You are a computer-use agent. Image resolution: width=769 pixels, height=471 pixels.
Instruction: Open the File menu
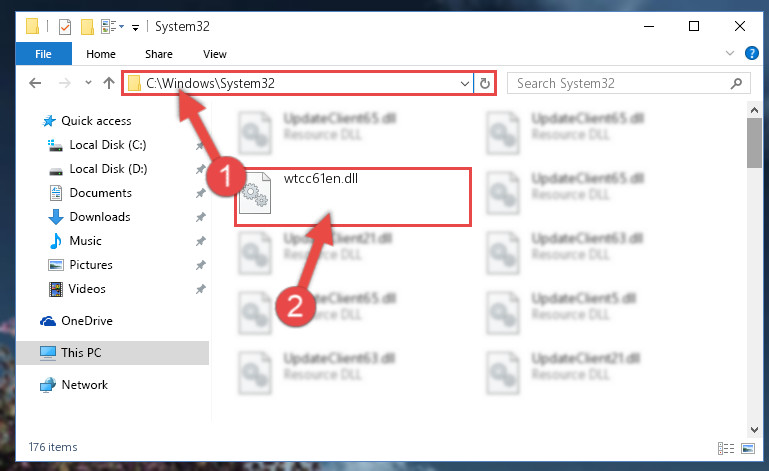click(x=43, y=54)
